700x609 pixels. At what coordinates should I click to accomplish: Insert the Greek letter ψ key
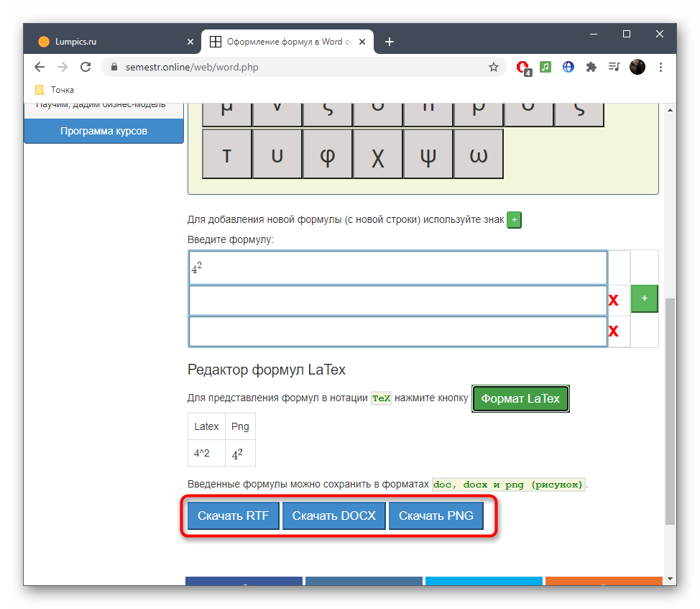tap(428, 154)
